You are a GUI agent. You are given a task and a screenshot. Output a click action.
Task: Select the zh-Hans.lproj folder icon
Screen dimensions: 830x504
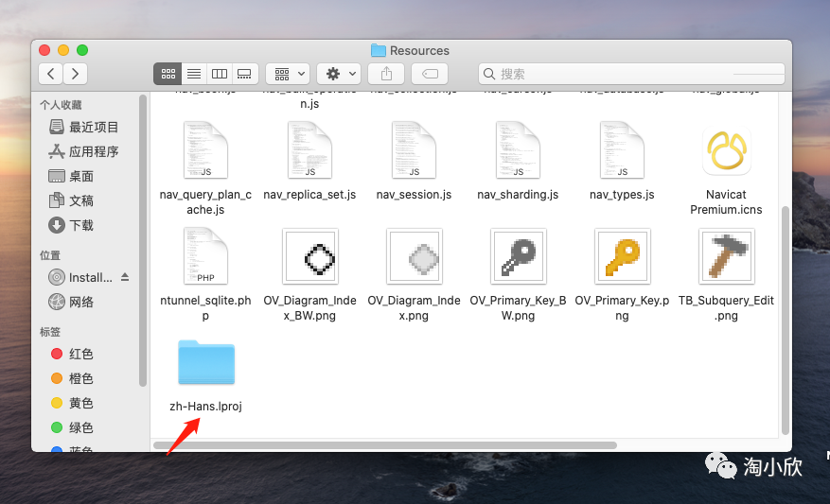point(206,363)
